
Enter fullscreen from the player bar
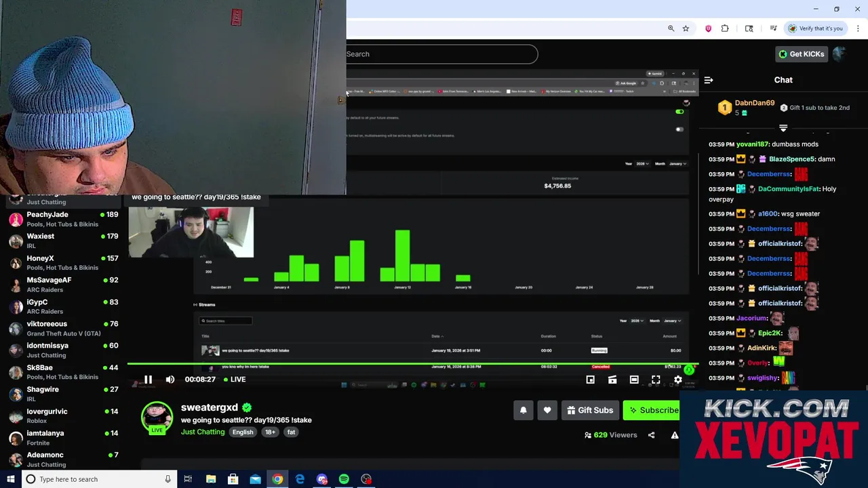coord(656,380)
